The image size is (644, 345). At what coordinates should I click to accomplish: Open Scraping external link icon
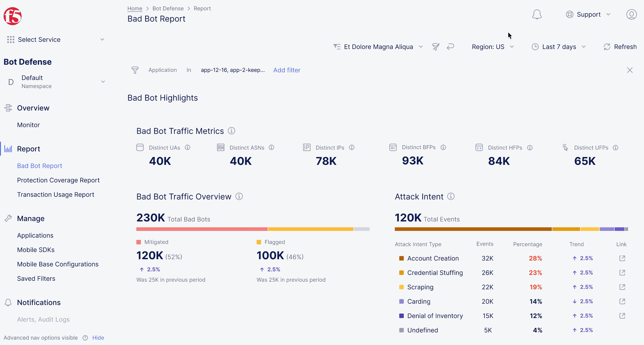point(622,287)
